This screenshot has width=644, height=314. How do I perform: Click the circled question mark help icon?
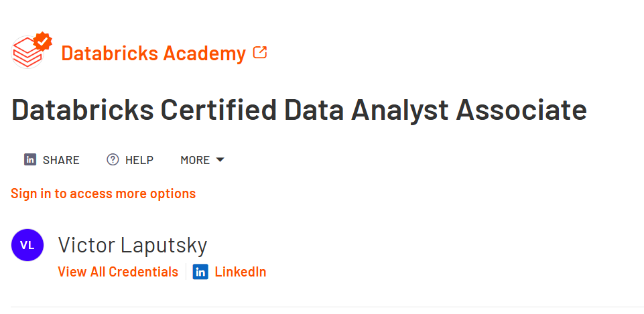(x=113, y=159)
